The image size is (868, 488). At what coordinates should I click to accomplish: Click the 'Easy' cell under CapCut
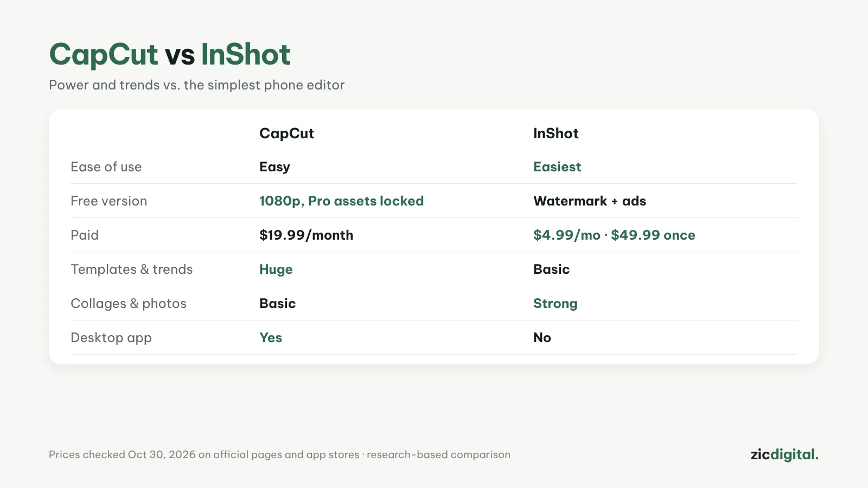[x=275, y=168]
